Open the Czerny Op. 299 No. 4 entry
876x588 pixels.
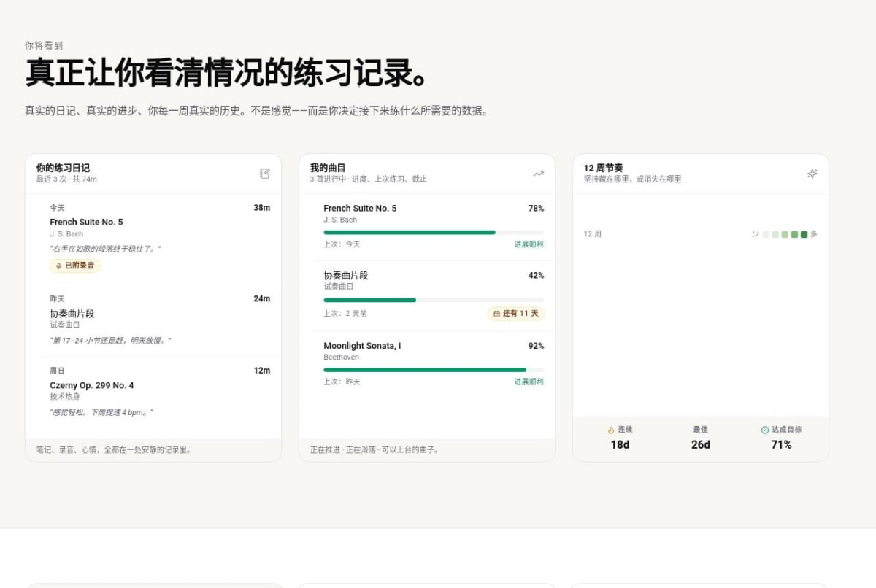click(x=92, y=385)
